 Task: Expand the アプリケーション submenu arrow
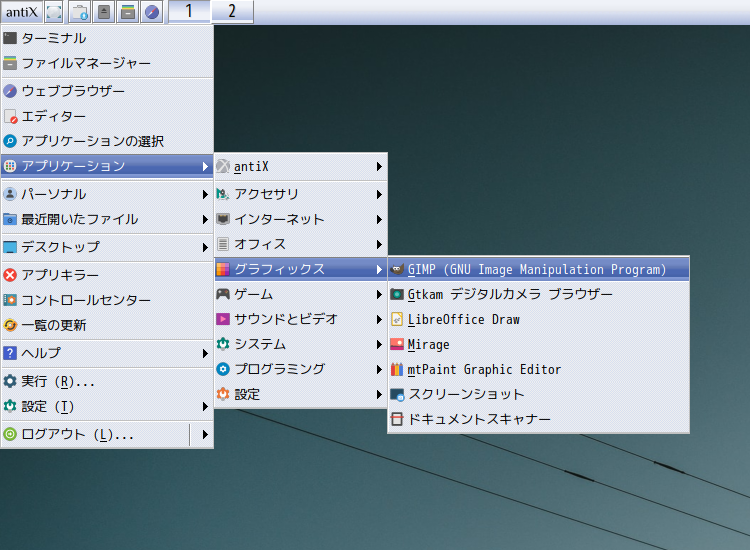pos(205,166)
